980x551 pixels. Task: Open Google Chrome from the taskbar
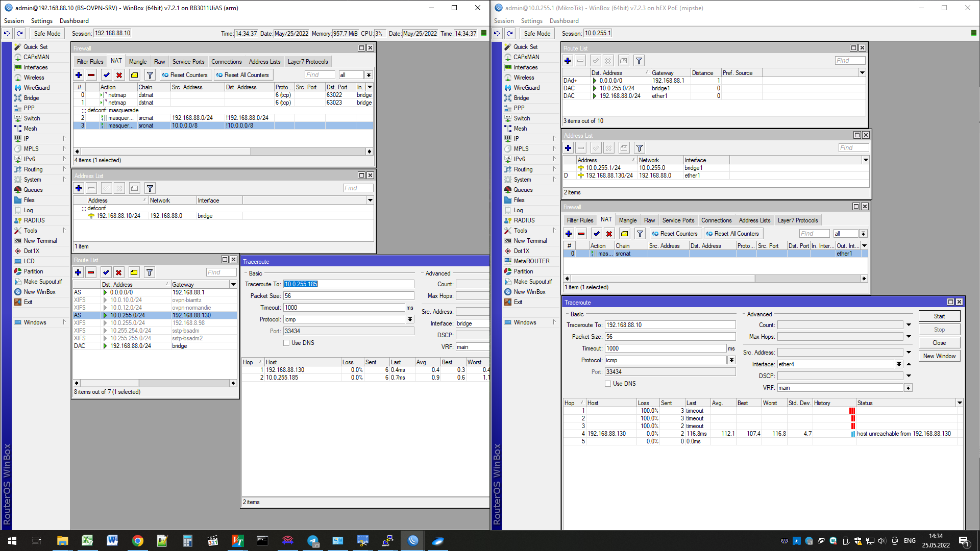(137, 541)
